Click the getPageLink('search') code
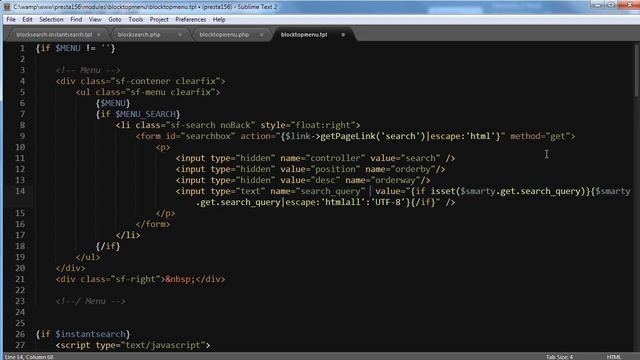This screenshot has width=640, height=360. 373,136
